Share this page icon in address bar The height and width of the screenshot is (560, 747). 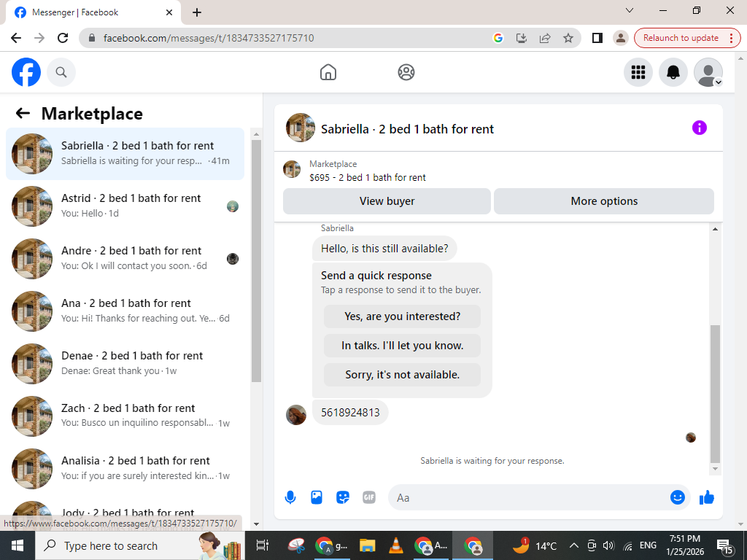click(x=544, y=38)
